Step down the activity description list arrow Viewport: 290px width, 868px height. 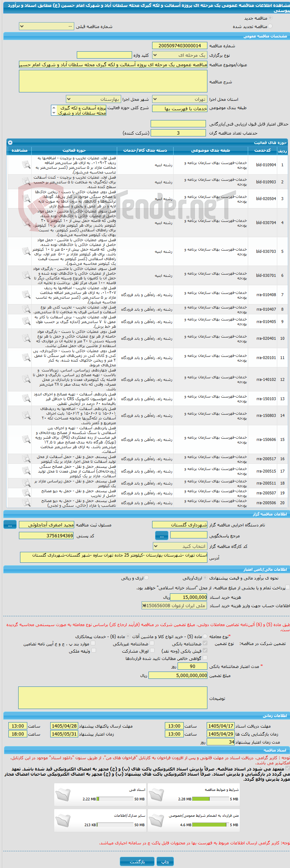pyautogui.click(x=54, y=113)
